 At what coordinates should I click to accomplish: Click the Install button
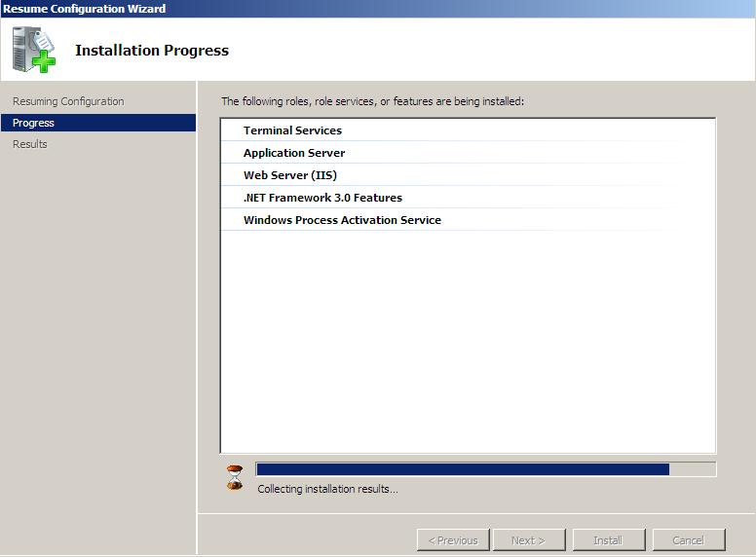tap(609, 540)
